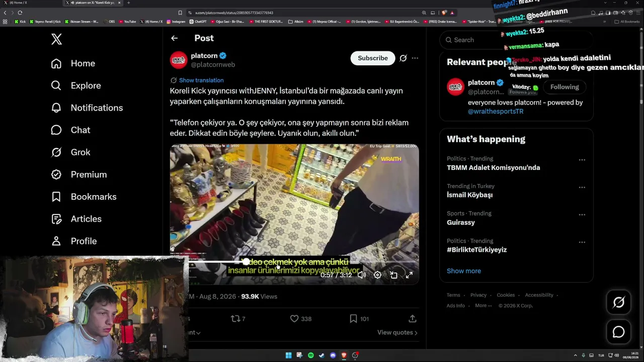Click the Grok icon beside Subscribe

coord(403,58)
